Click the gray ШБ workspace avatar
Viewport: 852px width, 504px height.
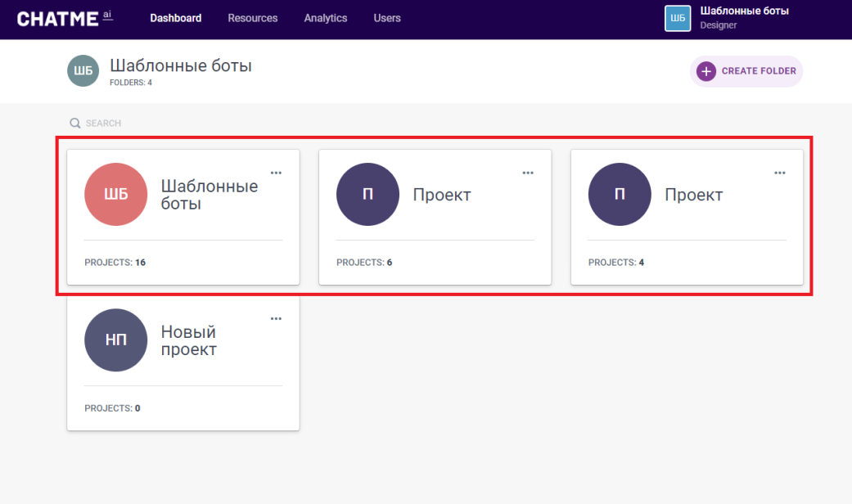[x=83, y=70]
